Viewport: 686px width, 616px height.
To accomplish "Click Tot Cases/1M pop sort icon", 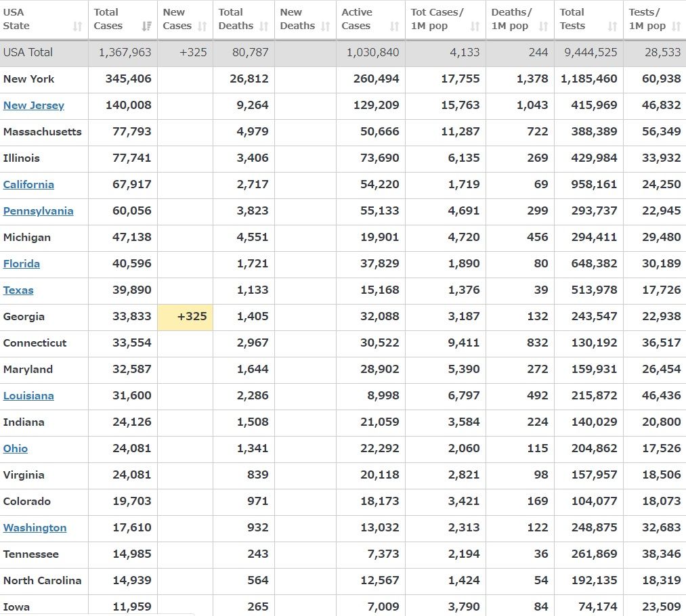I will coord(475,26).
